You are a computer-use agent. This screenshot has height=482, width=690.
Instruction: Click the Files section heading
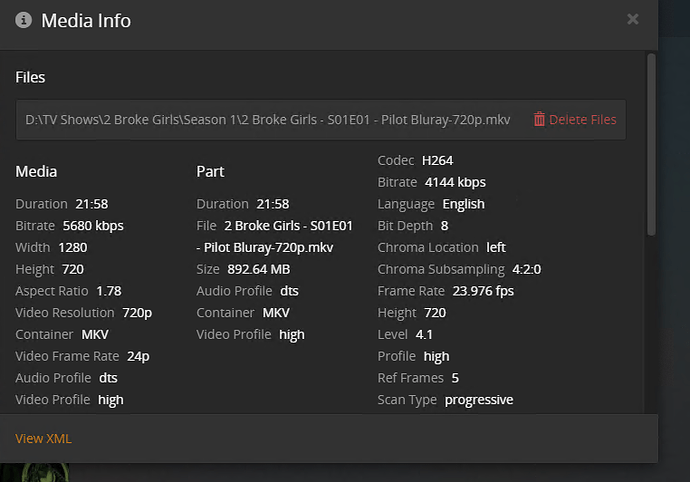(x=30, y=77)
